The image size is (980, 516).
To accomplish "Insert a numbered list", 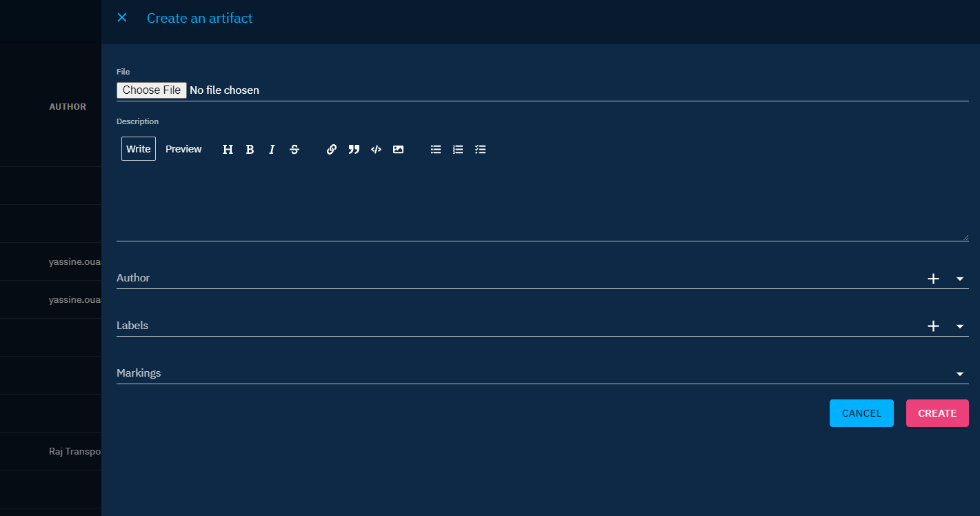I will click(458, 149).
